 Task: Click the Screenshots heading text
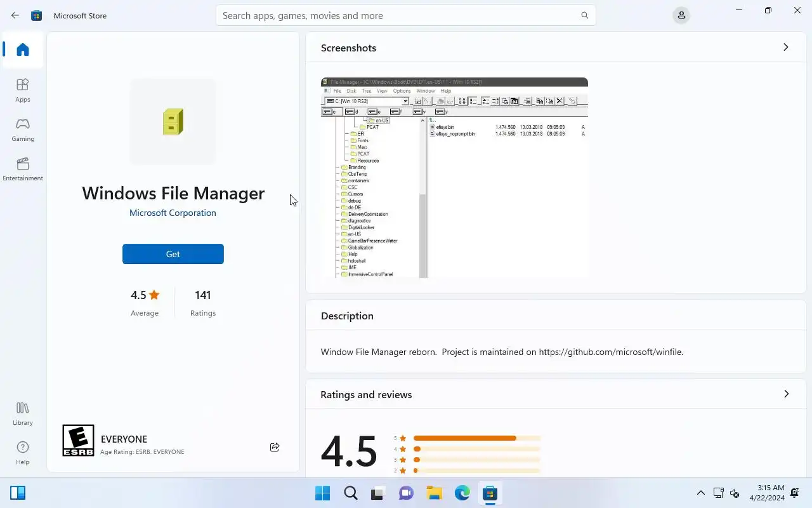(348, 48)
